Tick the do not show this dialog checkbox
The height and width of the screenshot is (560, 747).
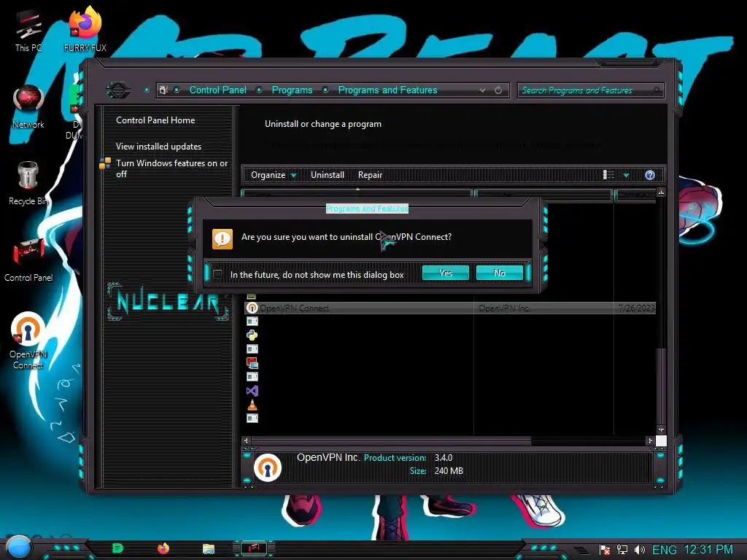pyautogui.click(x=217, y=274)
